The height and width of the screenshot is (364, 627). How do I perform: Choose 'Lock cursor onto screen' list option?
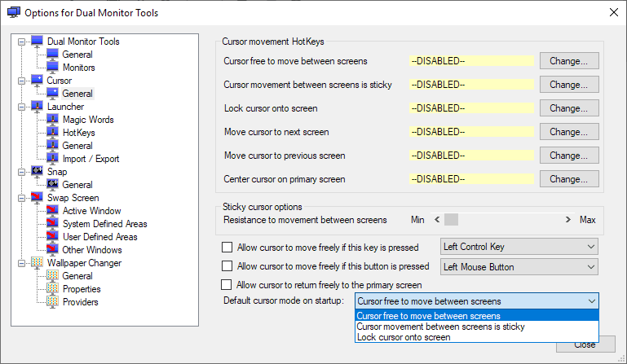[477, 337]
